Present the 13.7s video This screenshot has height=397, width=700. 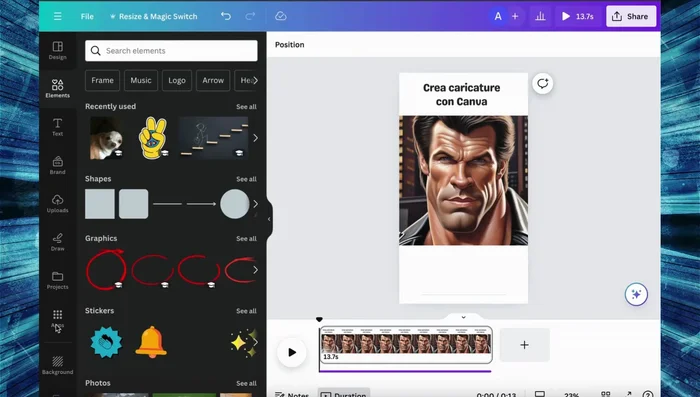[x=578, y=17]
